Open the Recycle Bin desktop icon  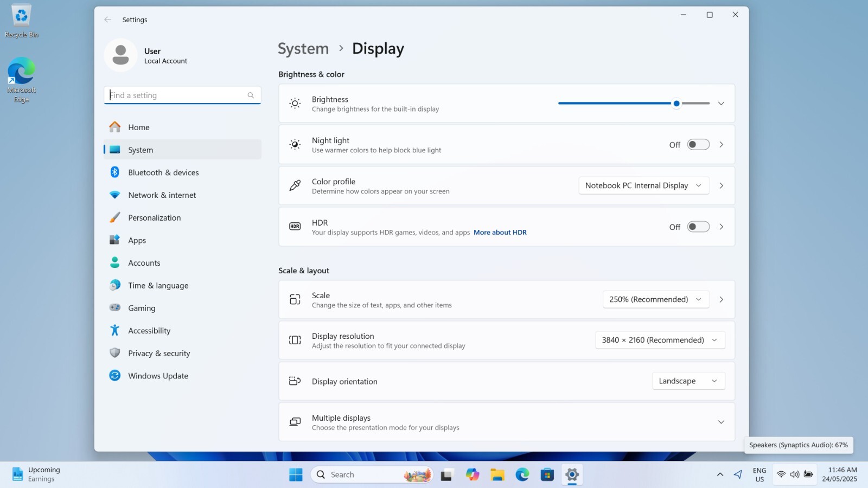click(x=22, y=22)
